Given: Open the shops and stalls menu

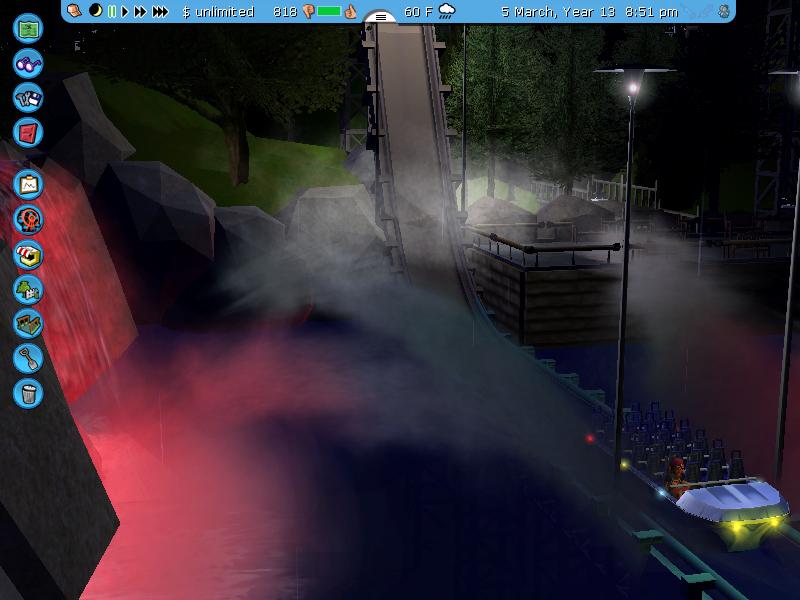Looking at the screenshot, I should (28, 255).
